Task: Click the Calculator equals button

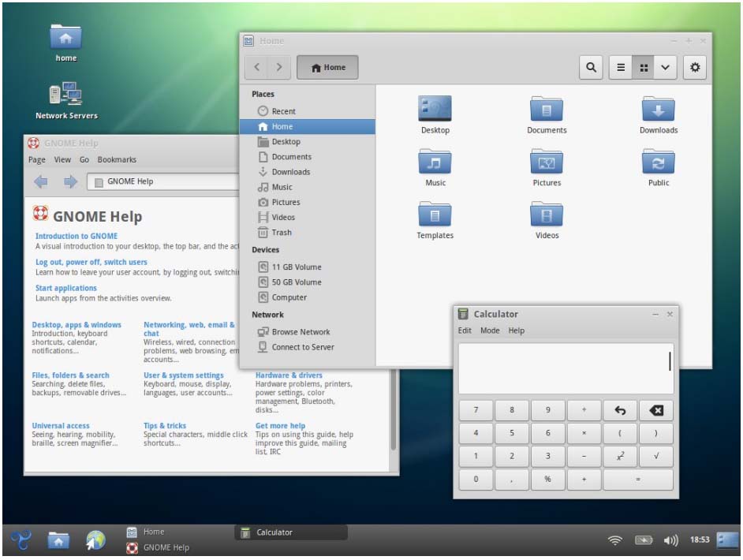Action: (638, 480)
